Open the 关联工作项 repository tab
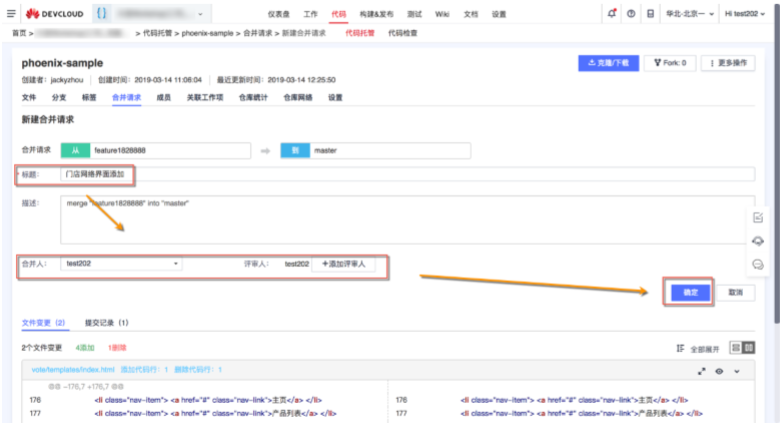 tap(205, 97)
